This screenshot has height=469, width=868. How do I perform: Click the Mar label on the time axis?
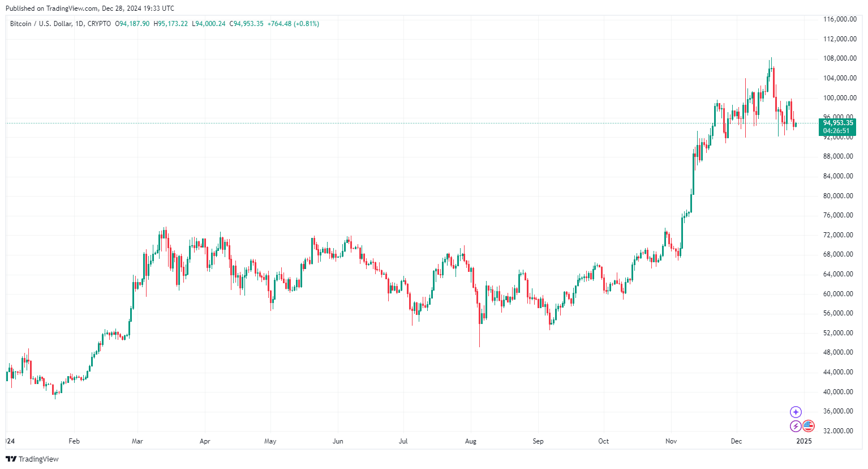click(x=137, y=441)
